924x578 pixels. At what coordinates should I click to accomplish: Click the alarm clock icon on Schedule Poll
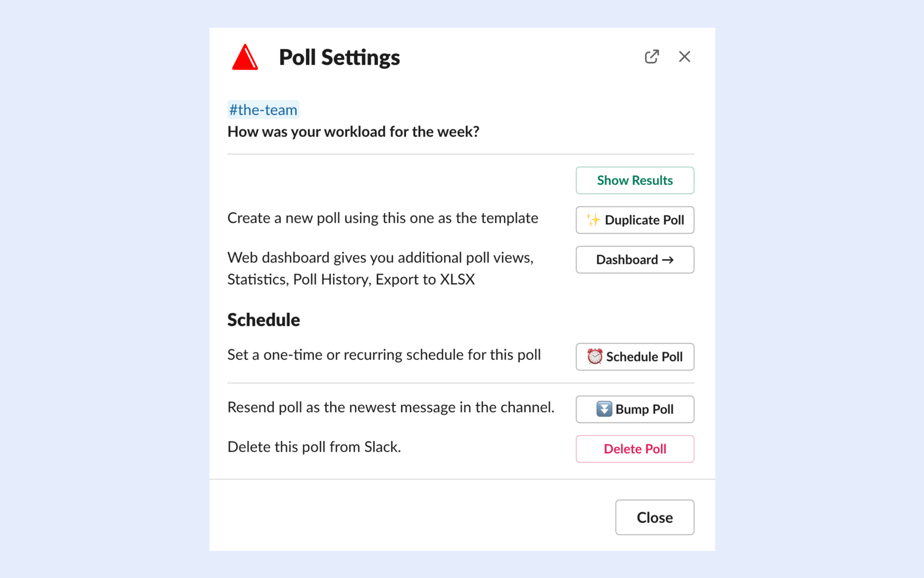tap(595, 357)
